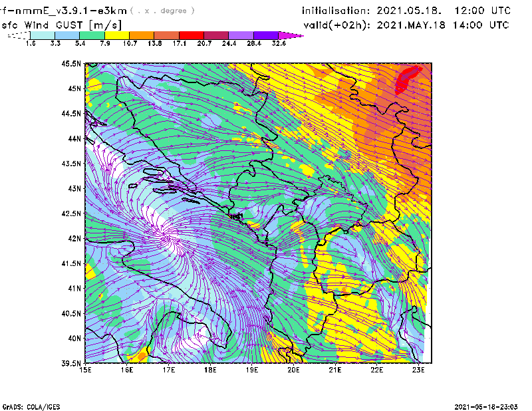
Task: Click the "17E" longitude label
Action: coord(169,370)
